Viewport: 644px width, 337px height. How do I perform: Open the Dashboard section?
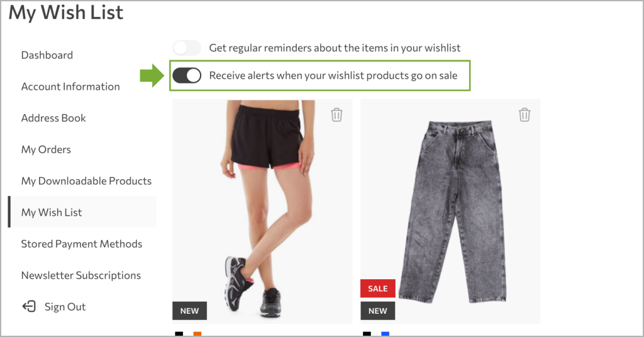tap(47, 55)
